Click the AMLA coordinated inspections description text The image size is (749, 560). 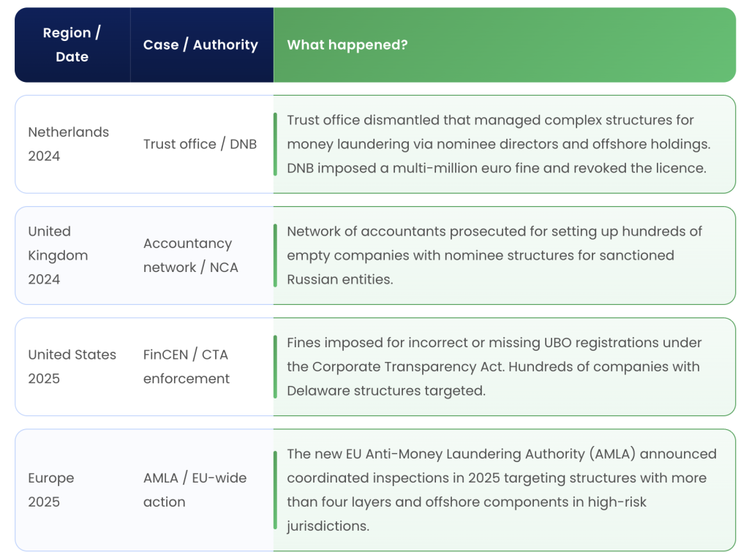(x=501, y=490)
